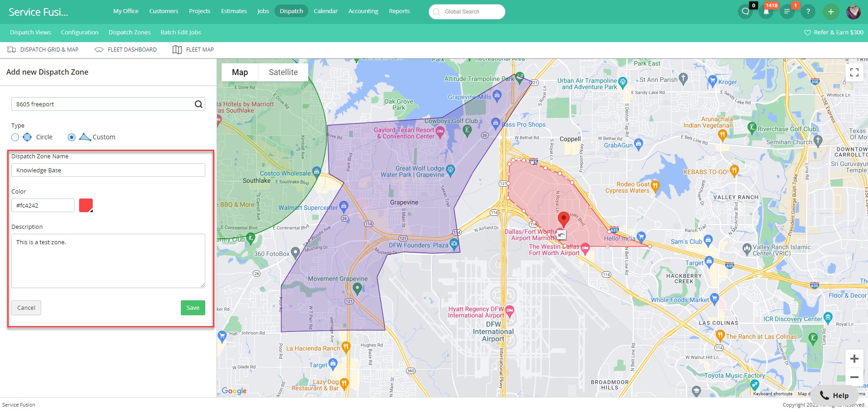868x412 pixels.
Task: Click the Global Search box
Action: [467, 12]
